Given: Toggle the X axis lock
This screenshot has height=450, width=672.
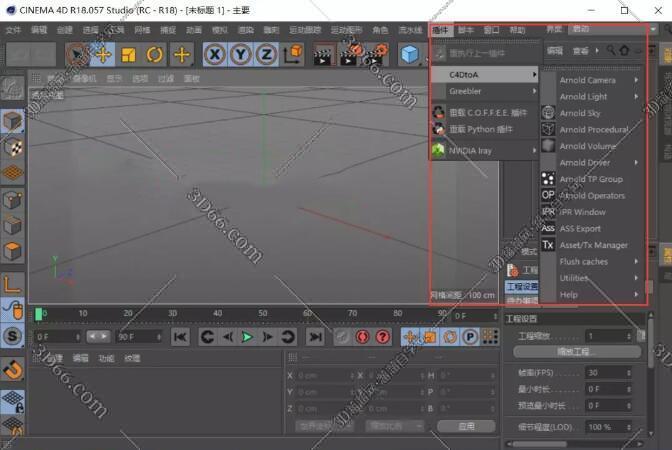Looking at the screenshot, I should 214,54.
